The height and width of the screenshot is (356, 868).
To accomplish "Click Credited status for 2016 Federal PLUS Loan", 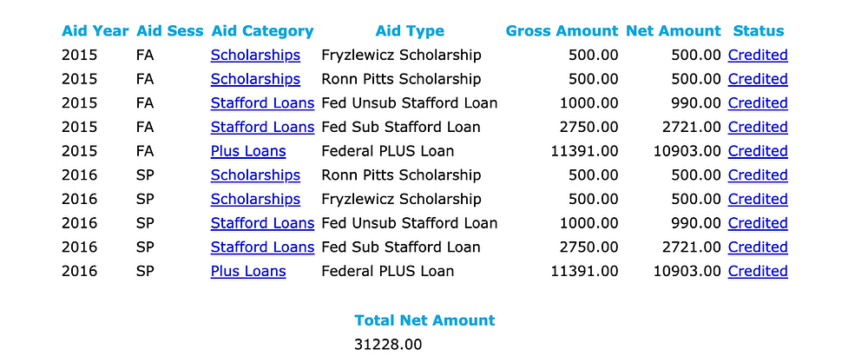I will 758,271.
